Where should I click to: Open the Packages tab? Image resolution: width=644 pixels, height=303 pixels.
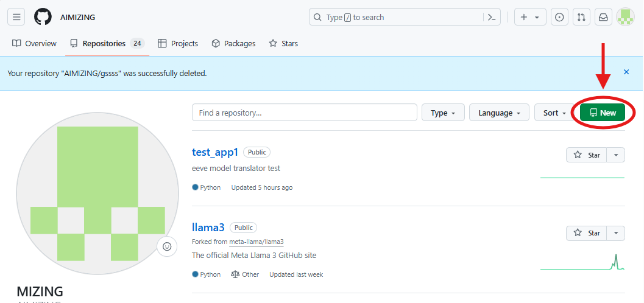tap(233, 43)
